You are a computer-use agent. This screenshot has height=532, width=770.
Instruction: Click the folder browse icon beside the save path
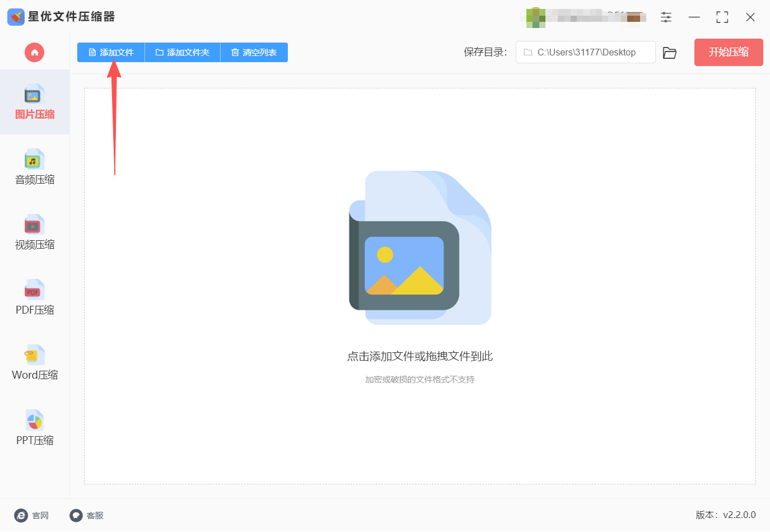tap(670, 52)
